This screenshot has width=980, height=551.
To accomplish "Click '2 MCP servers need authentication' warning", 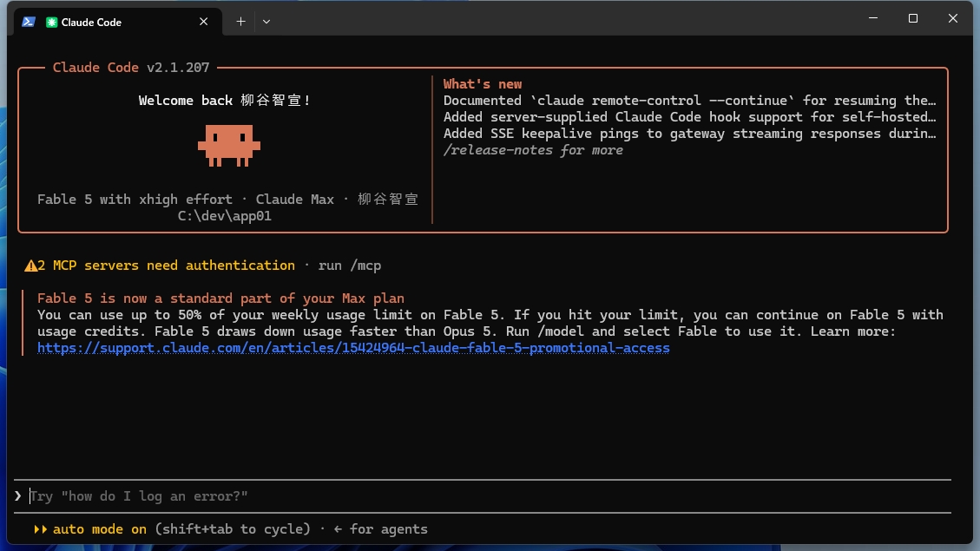I will pos(166,266).
